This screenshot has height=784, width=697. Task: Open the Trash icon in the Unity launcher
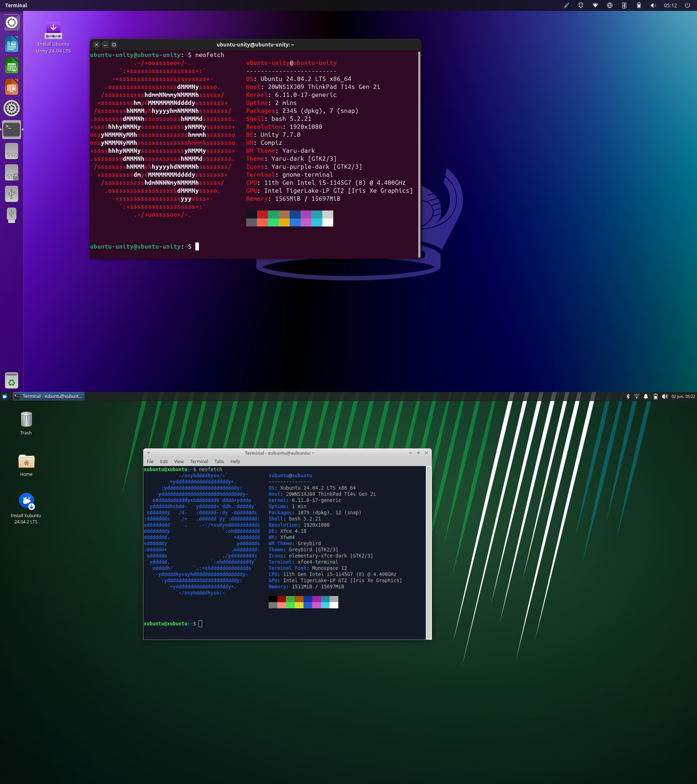tap(12, 380)
